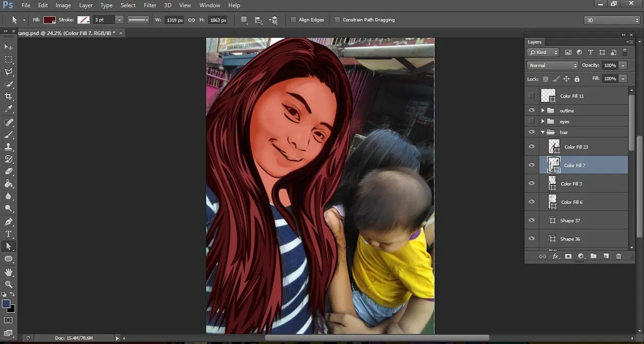Open the Window menu
The height and width of the screenshot is (344, 644).
coord(210,5)
